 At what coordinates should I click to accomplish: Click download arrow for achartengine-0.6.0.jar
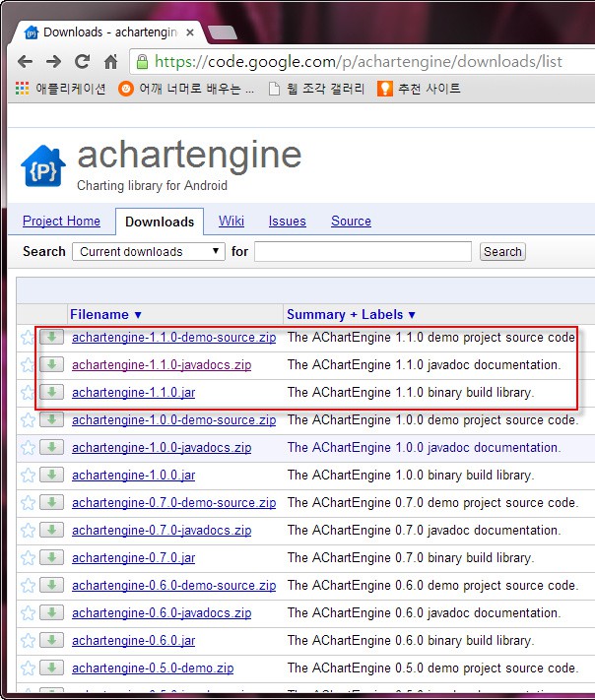pyautogui.click(x=52, y=640)
